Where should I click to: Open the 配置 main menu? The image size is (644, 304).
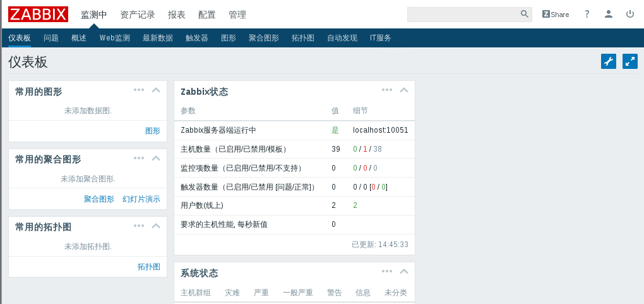tap(207, 15)
